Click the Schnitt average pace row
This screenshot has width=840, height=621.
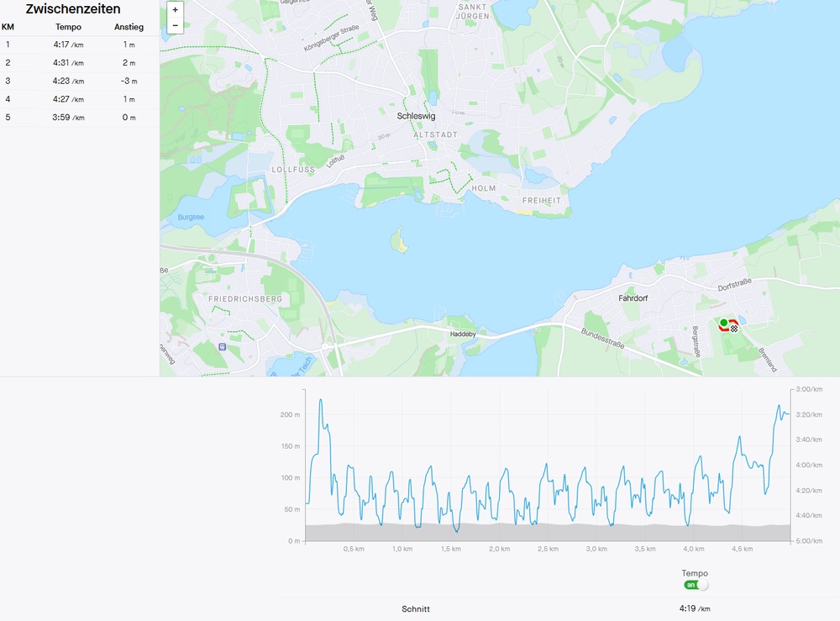pos(417,608)
